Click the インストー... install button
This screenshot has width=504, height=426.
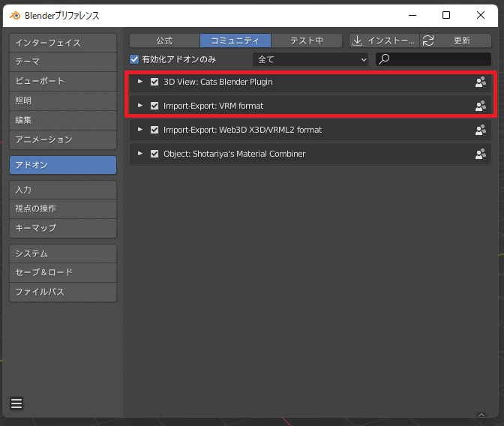click(x=384, y=40)
